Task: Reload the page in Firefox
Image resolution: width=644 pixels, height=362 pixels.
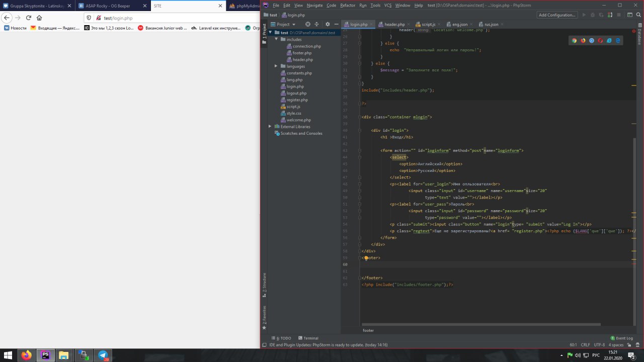Action: pos(28,18)
